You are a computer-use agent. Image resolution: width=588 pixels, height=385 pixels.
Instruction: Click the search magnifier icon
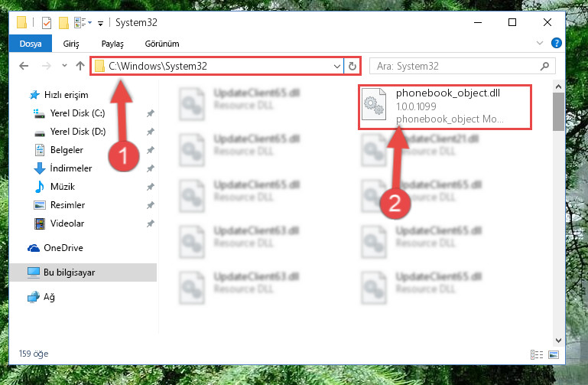click(544, 67)
